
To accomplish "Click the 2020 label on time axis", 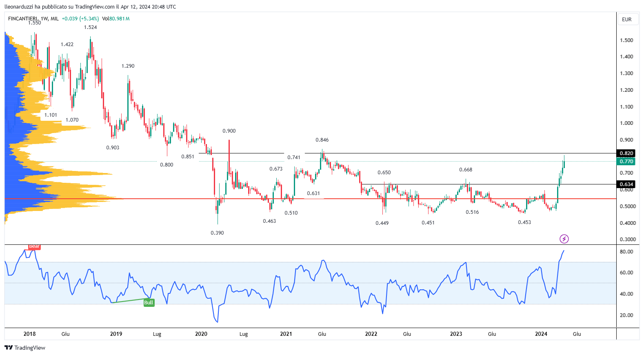I will point(201,334).
